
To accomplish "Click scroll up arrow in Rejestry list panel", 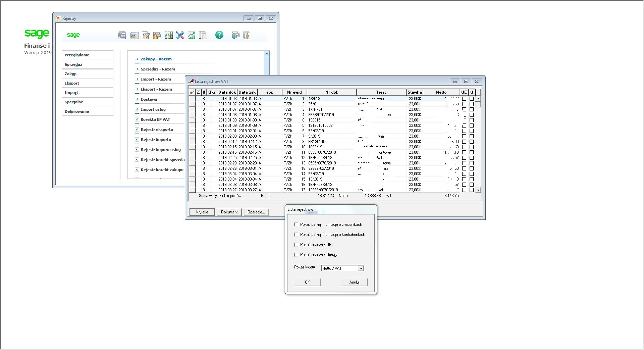I will pos(267,54).
